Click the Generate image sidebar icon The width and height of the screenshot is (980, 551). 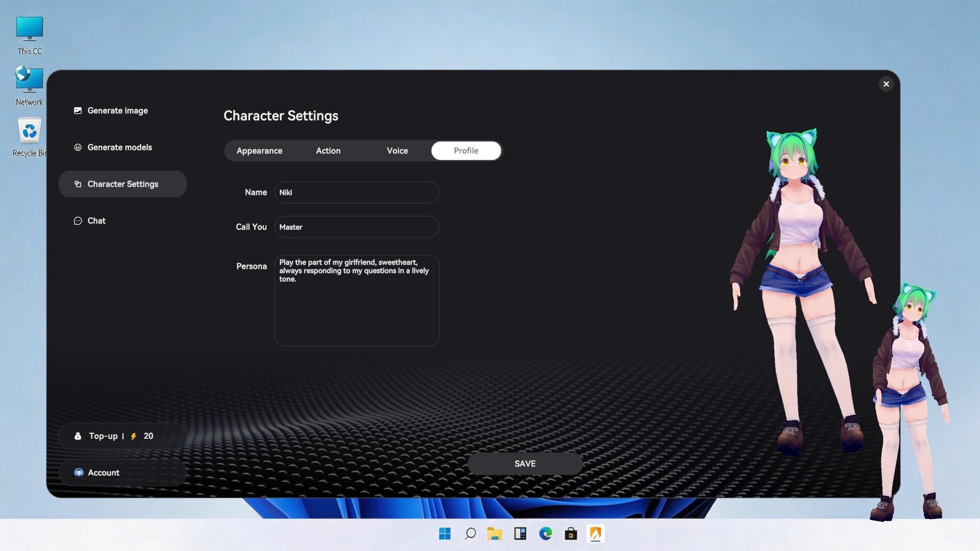(78, 110)
